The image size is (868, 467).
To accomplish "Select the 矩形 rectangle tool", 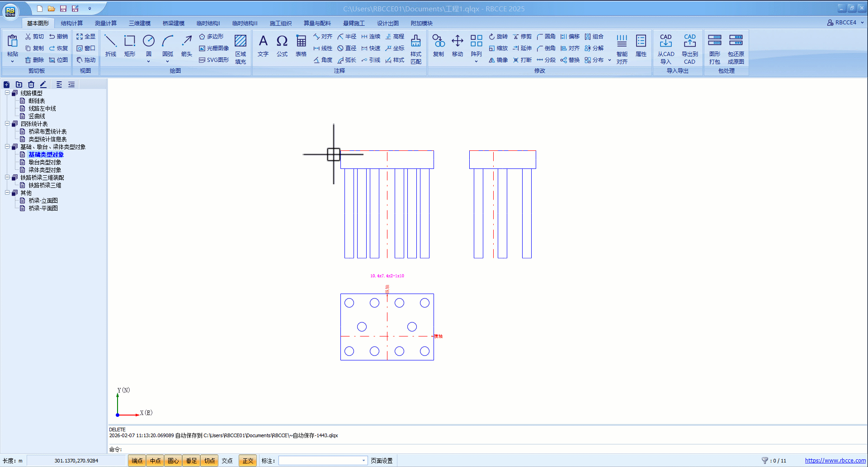I will 130,46.
